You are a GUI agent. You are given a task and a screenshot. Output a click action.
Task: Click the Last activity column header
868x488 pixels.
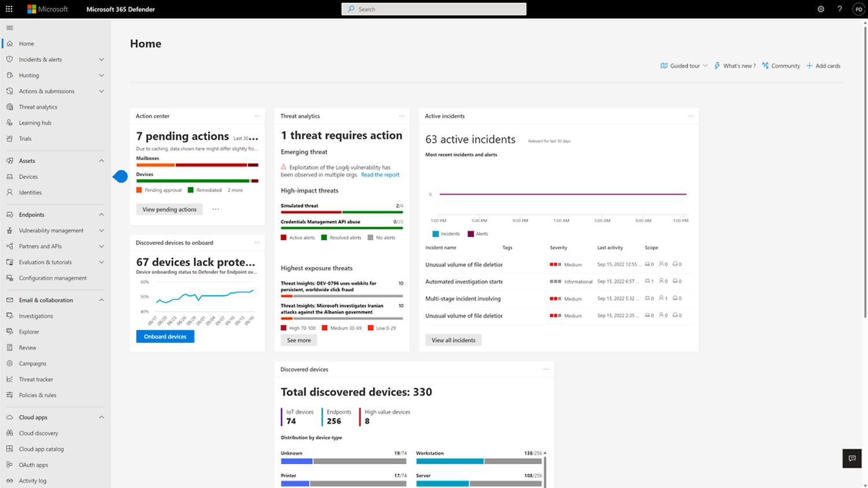610,247
